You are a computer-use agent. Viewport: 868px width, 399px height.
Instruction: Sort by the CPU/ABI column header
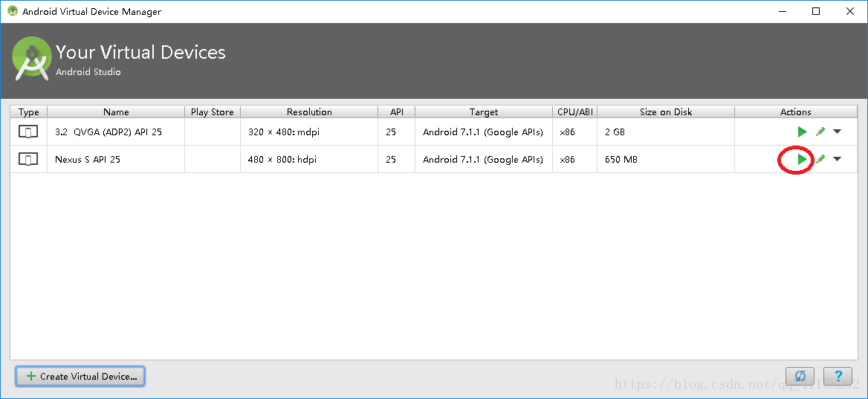pyautogui.click(x=575, y=111)
